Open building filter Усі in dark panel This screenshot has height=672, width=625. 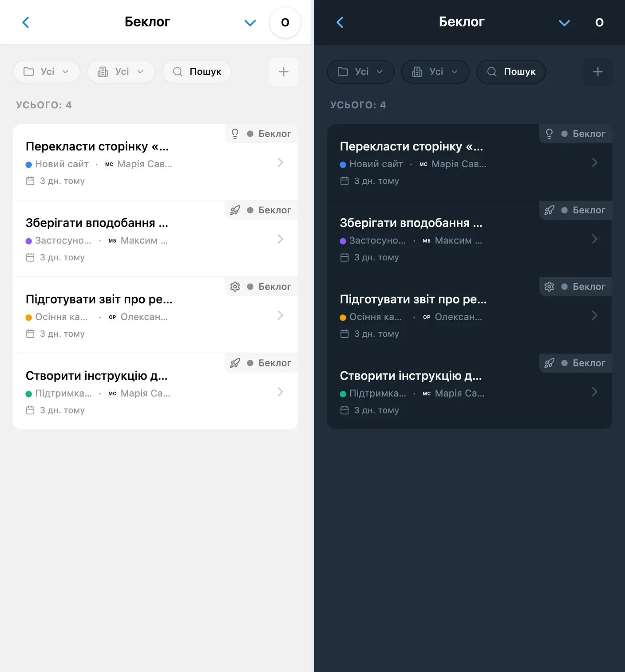pyautogui.click(x=435, y=72)
